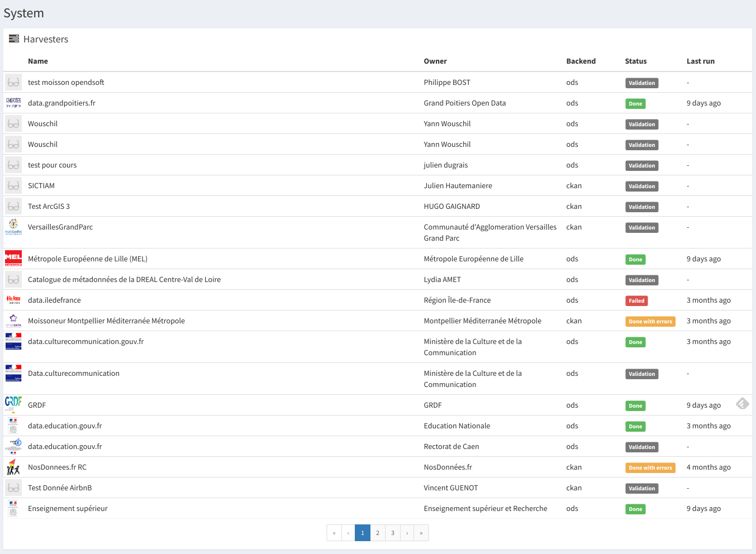Click owner Vincent GUENOT
This screenshot has width=756, height=554.
(x=451, y=488)
